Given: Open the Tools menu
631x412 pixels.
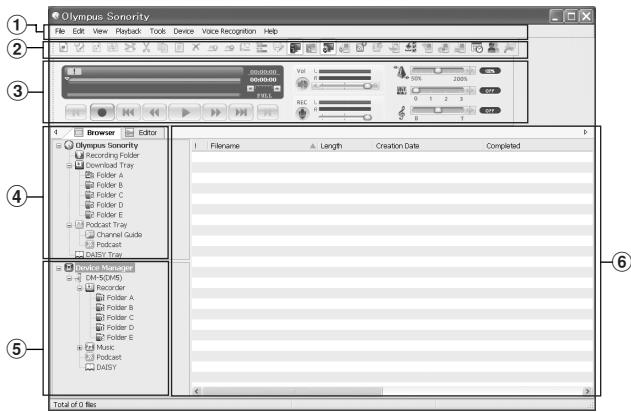Looking at the screenshot, I should click(x=157, y=31).
